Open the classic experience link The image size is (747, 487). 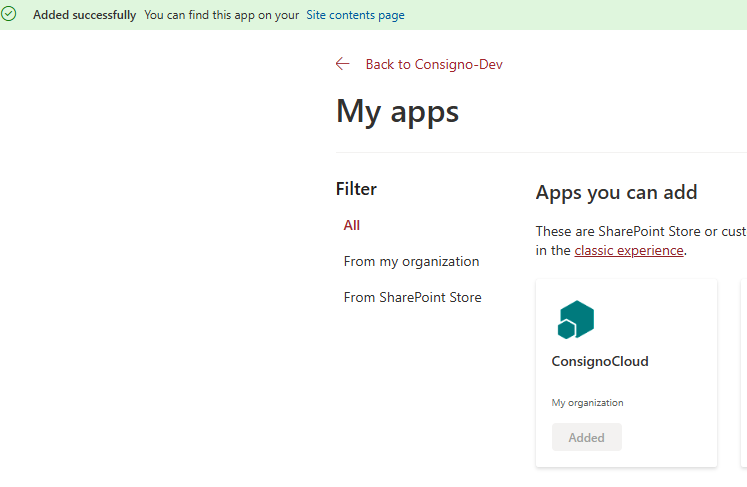pyautogui.click(x=629, y=251)
